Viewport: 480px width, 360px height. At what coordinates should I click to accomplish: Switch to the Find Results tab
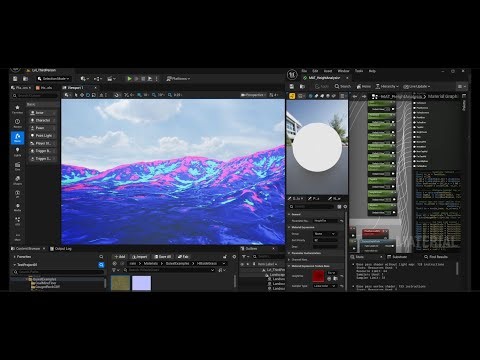(x=436, y=257)
